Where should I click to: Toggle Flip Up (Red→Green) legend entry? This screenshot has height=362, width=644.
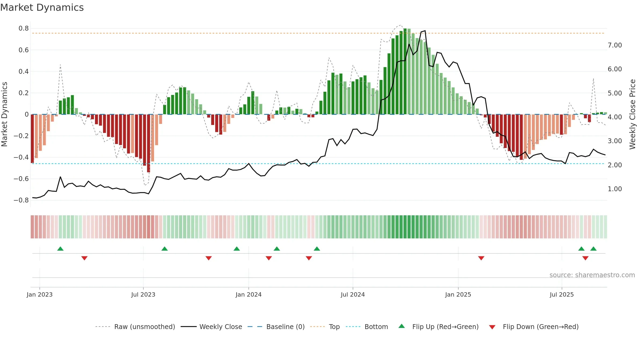click(x=438, y=327)
